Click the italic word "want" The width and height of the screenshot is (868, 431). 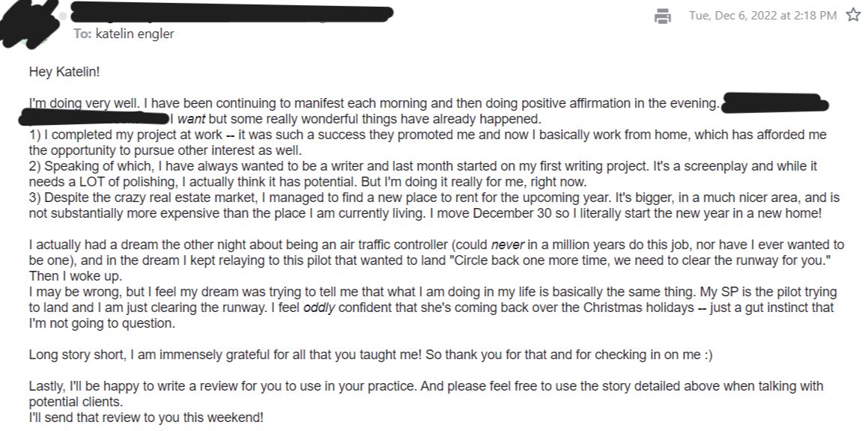(x=191, y=119)
